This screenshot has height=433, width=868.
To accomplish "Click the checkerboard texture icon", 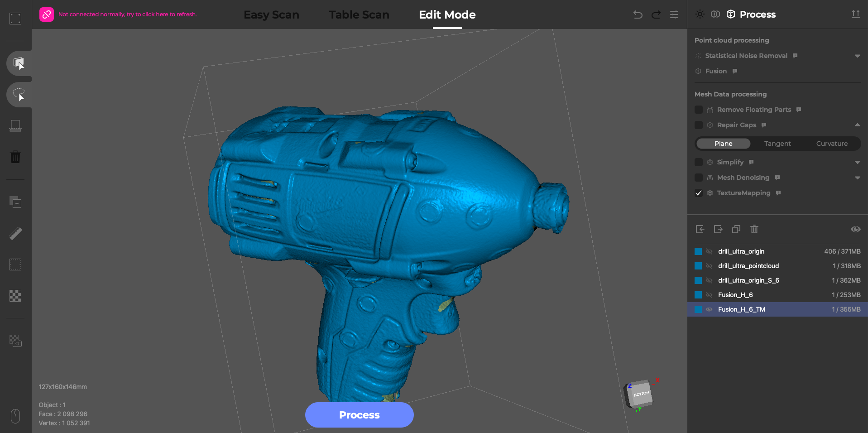I will (15, 296).
